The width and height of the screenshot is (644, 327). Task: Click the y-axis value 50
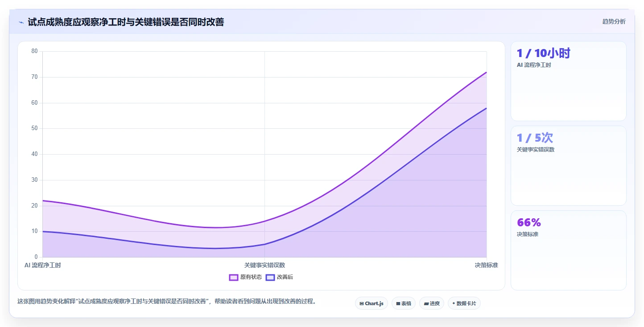[35, 128]
